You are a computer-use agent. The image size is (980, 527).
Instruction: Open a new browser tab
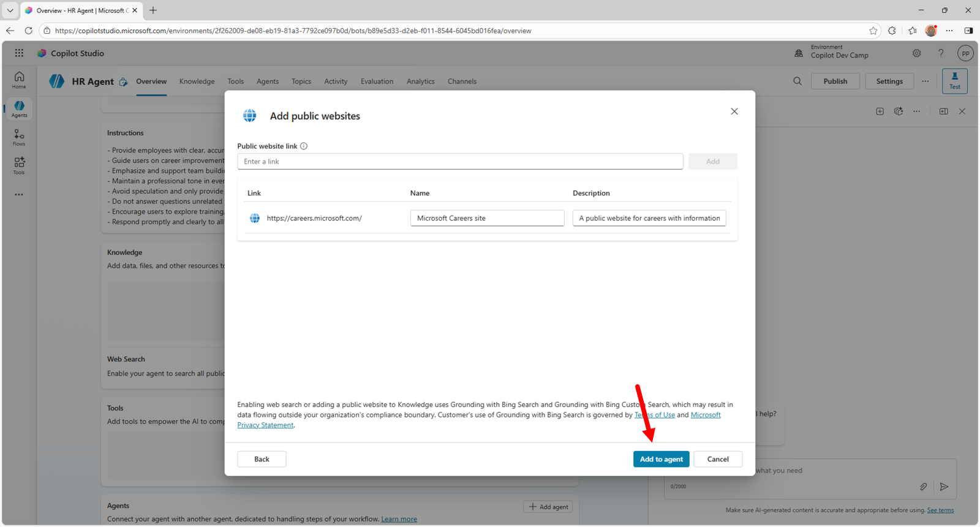pos(153,10)
